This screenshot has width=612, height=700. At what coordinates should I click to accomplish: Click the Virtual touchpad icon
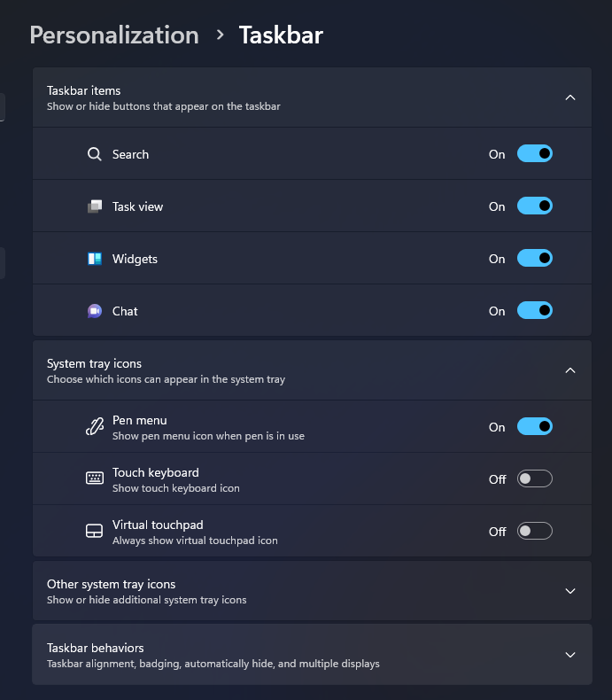click(95, 532)
